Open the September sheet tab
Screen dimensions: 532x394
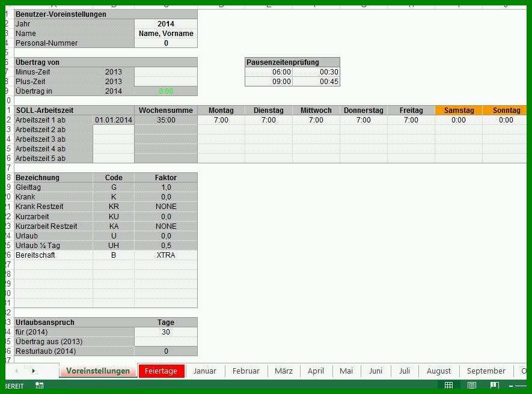click(486, 371)
